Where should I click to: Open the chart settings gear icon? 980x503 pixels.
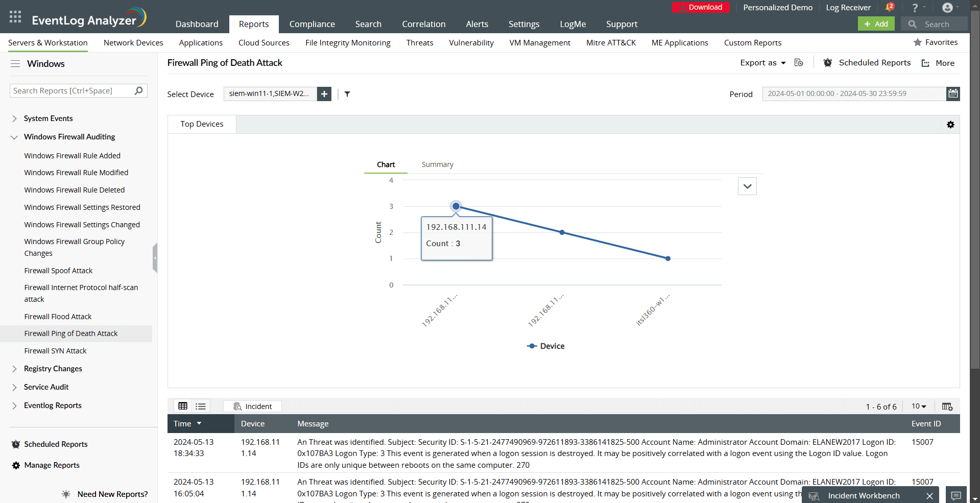(x=950, y=124)
